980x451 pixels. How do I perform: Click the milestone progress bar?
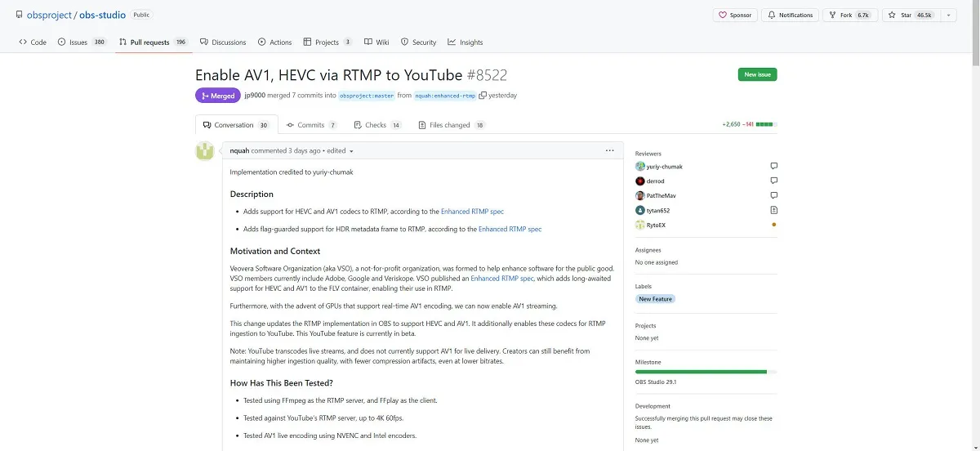706,372
